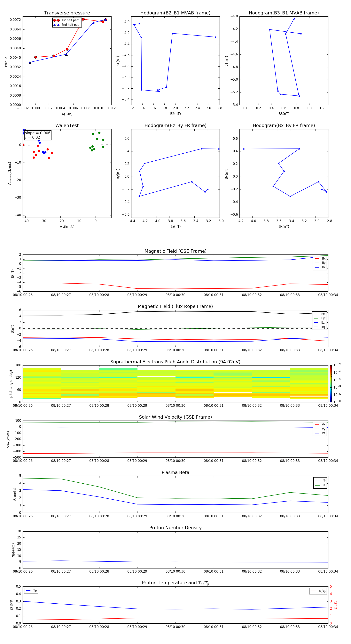This screenshot has width=351, height=644.
Task: Click the '08/10 00:34' tick under Proton Temperature
Action: 328,627
